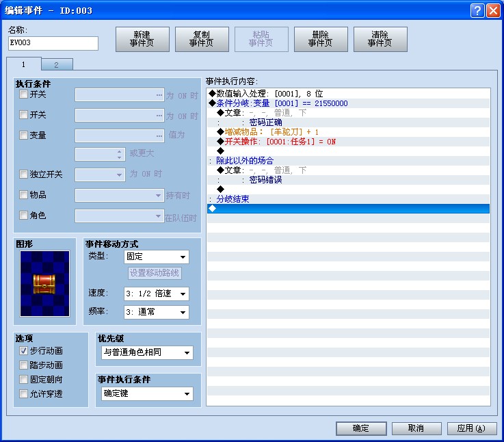Click the second 开关 selection field
The height and width of the screenshot is (442, 504).
120,115
